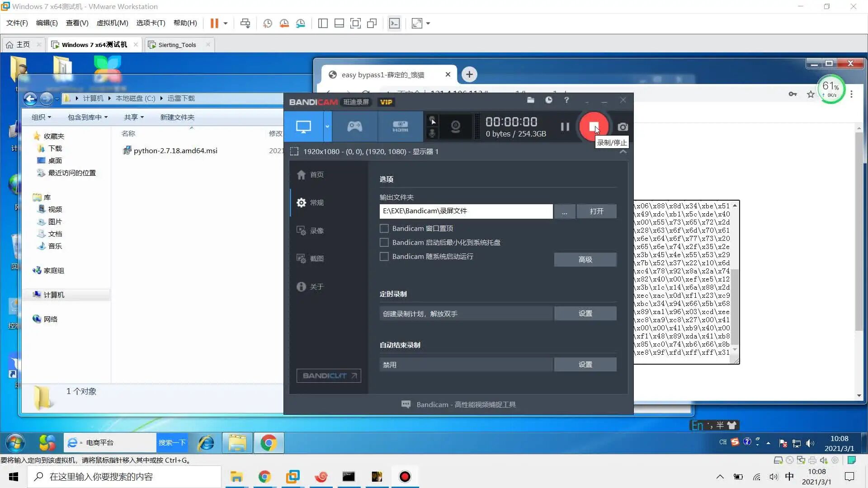Select Bandicam game recording mode

pos(355,127)
